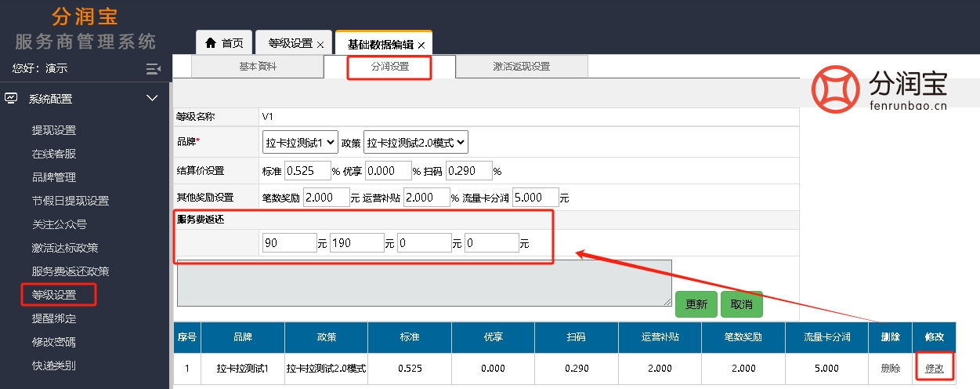Open 服务费返还政策 in sidebar
Viewport: 980px width, 389px height.
click(x=71, y=271)
